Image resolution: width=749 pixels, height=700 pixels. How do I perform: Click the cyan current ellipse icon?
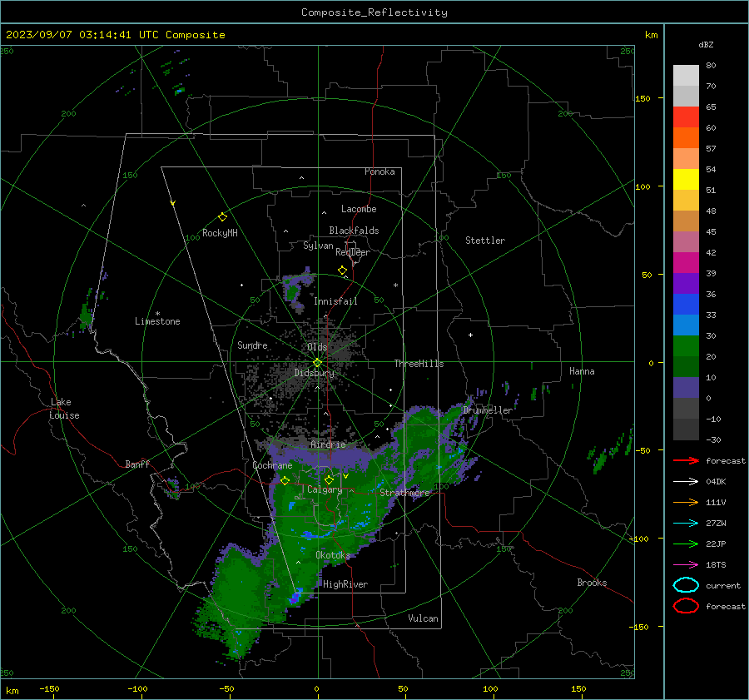686,585
